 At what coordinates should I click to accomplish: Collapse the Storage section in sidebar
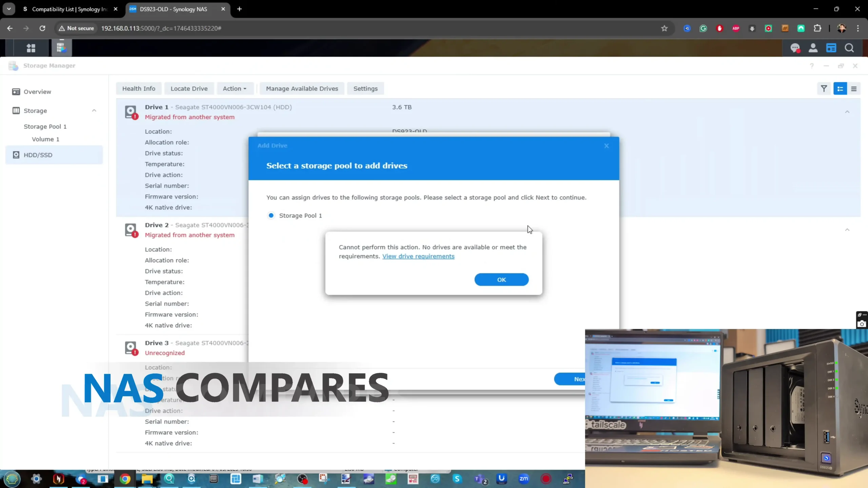click(94, 111)
